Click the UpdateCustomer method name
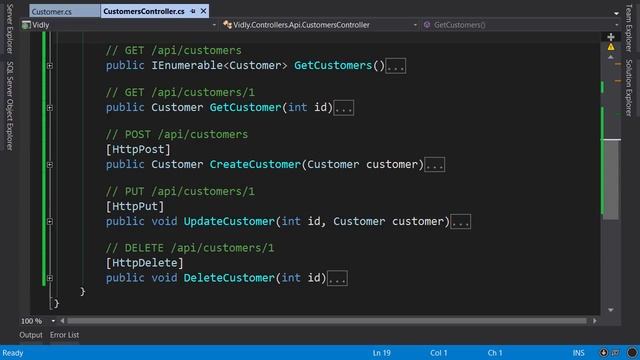The width and height of the screenshot is (640, 360). pos(229,221)
